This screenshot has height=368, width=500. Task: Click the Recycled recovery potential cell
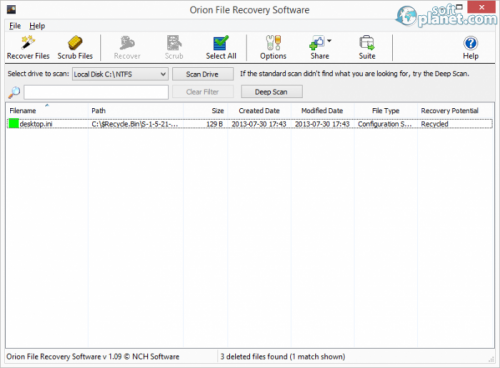(434, 124)
